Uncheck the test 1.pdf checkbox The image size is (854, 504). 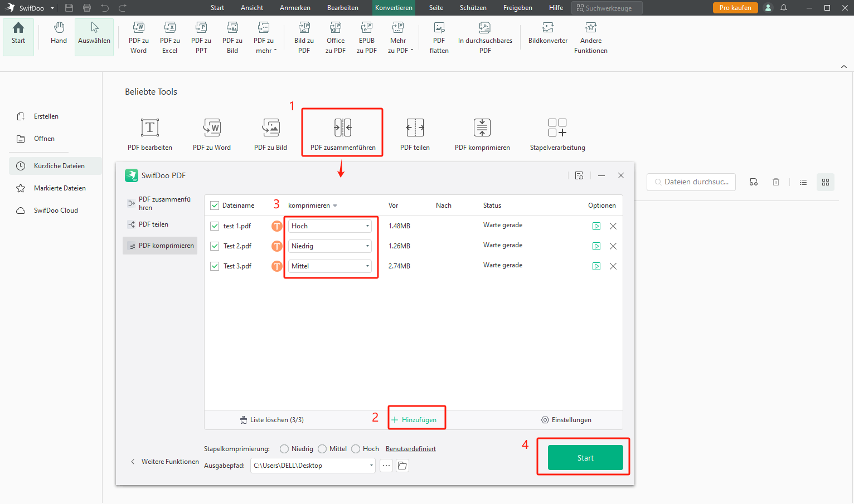point(215,226)
